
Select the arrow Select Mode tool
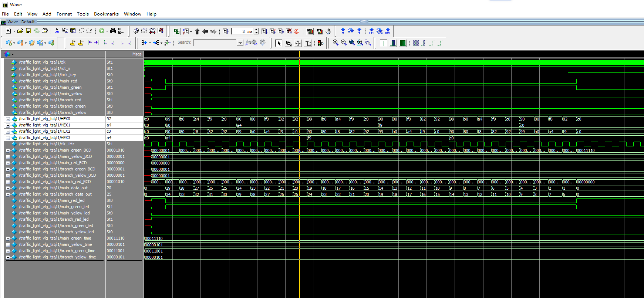279,43
